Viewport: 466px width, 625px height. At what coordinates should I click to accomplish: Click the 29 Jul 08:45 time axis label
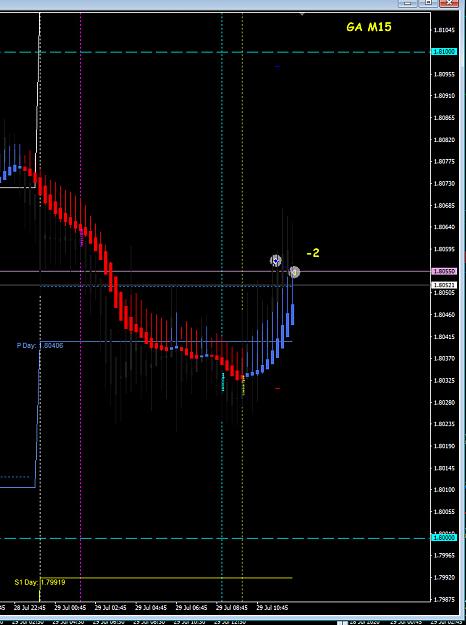point(232,608)
